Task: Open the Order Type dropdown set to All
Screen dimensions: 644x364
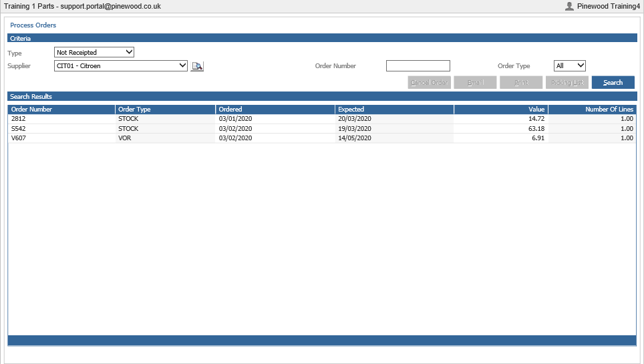Action: pyautogui.click(x=570, y=65)
